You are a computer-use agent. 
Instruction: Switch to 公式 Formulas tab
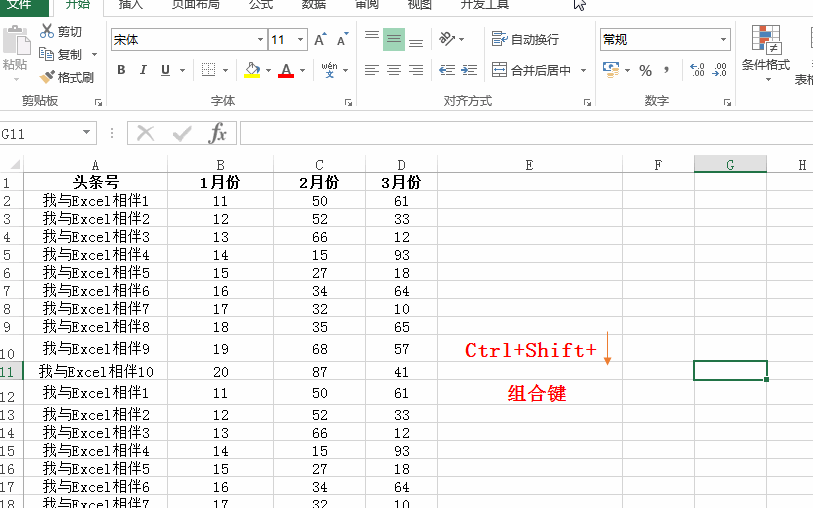[x=261, y=5]
